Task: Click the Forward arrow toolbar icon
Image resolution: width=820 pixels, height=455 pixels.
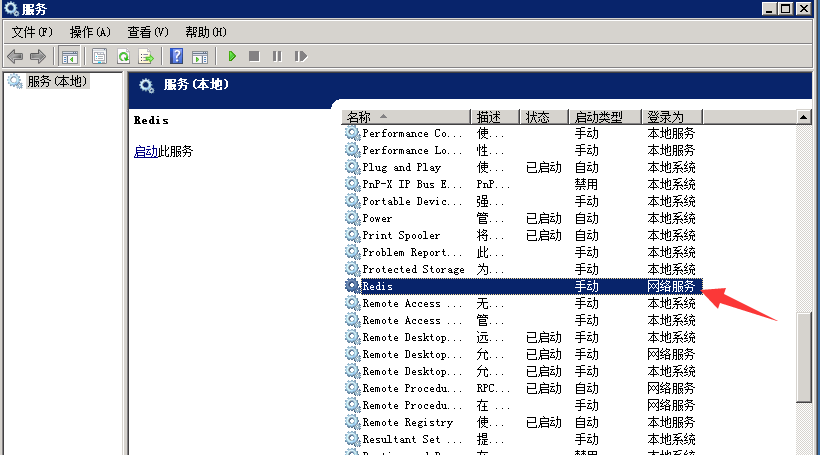Action: 38,56
